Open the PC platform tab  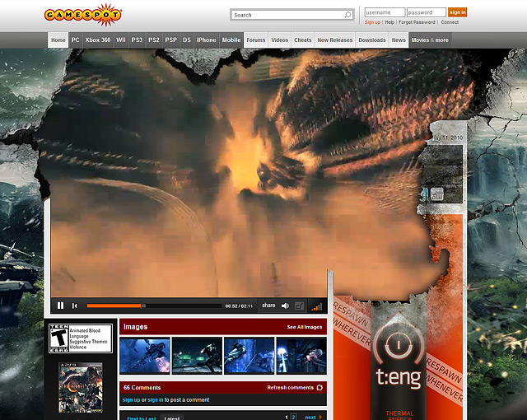[x=75, y=40]
